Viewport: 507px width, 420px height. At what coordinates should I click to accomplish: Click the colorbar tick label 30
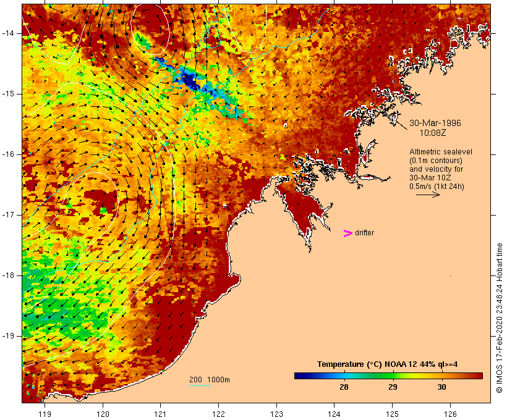[441, 387]
